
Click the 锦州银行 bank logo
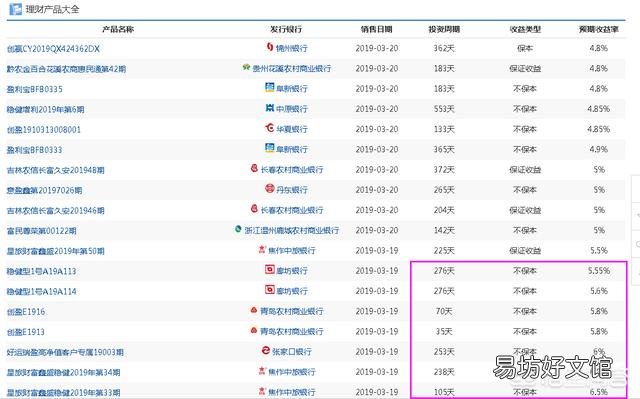(x=270, y=47)
